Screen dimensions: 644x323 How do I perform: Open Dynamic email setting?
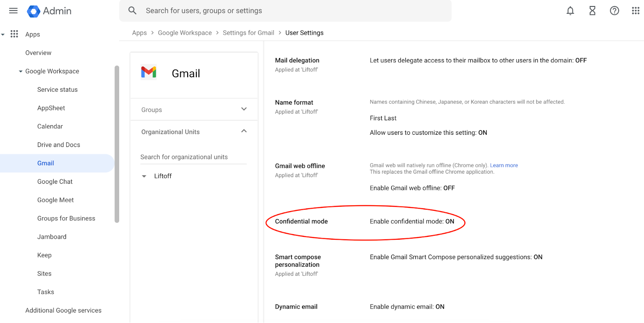pyautogui.click(x=296, y=307)
